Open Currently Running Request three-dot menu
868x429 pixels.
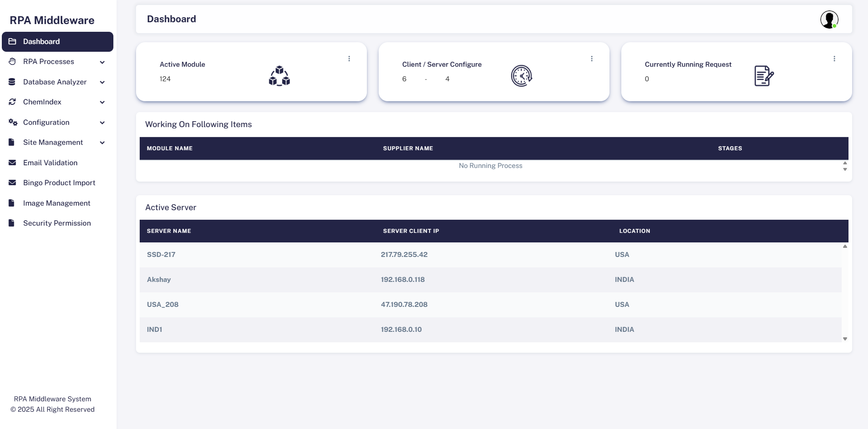(x=834, y=59)
